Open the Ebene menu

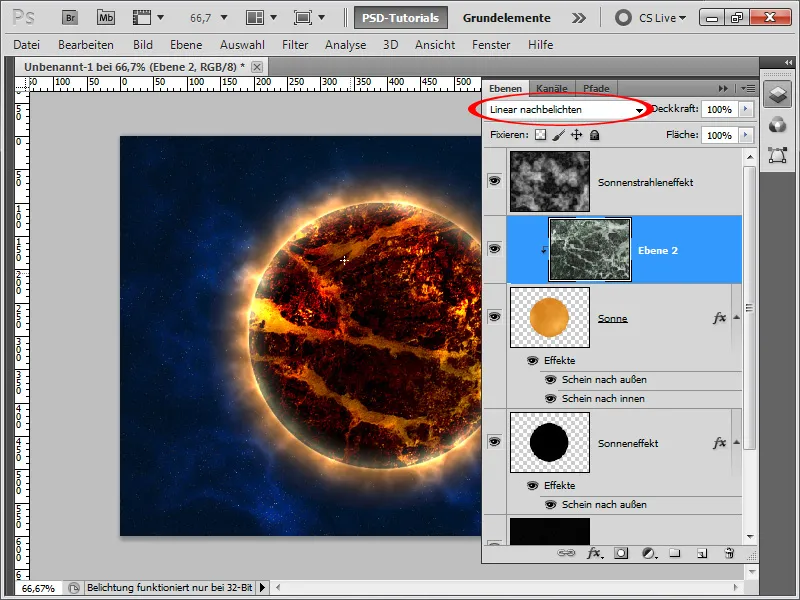point(186,45)
